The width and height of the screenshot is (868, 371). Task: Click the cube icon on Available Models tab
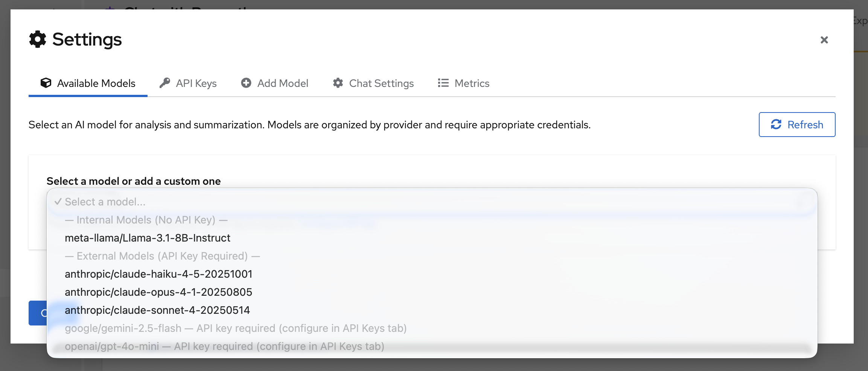pyautogui.click(x=46, y=83)
